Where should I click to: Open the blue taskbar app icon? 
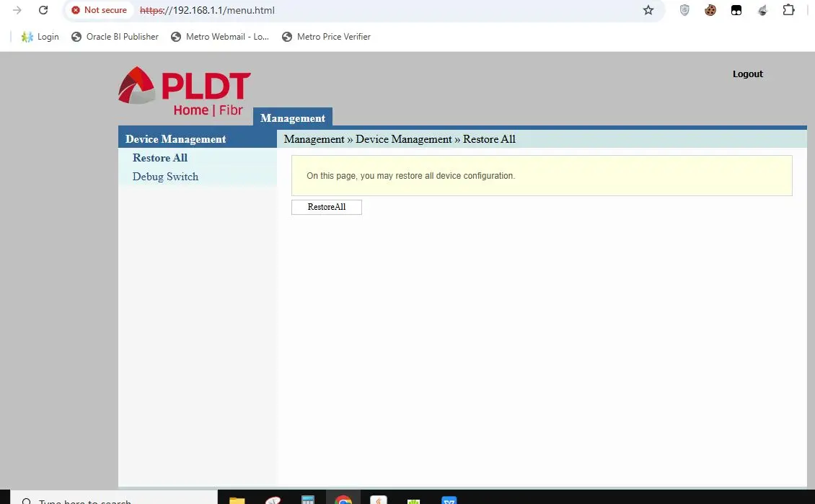coord(449,499)
